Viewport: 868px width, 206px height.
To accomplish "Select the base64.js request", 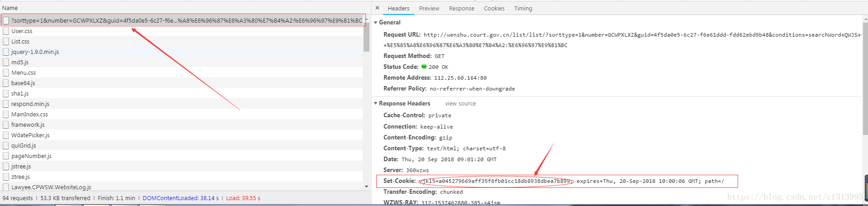I will click(x=182, y=83).
